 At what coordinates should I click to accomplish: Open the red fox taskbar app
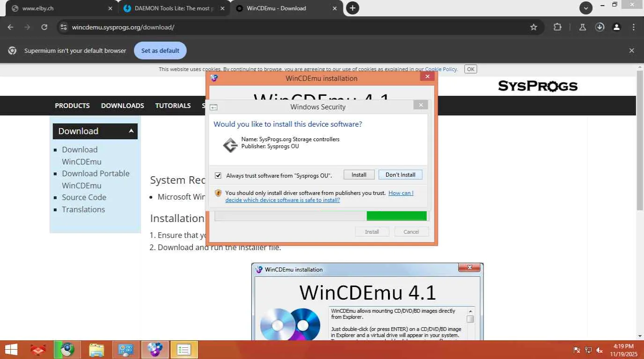click(x=38, y=350)
